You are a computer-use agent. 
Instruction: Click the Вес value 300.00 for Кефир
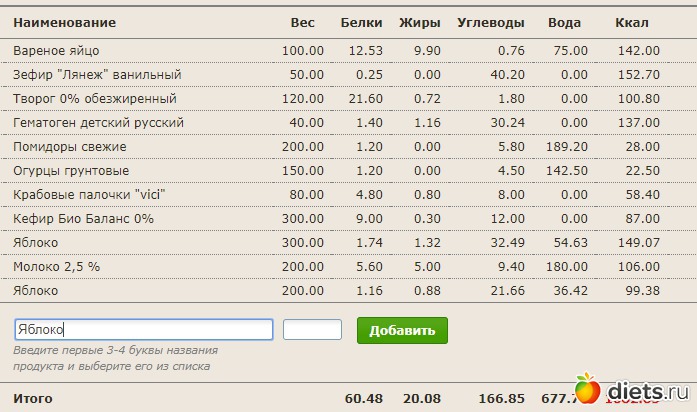303,219
